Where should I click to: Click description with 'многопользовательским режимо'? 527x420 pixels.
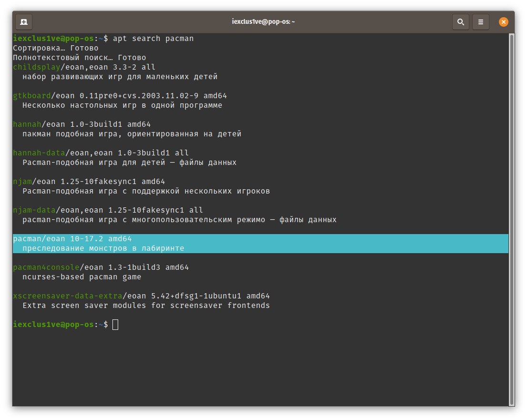click(x=180, y=220)
